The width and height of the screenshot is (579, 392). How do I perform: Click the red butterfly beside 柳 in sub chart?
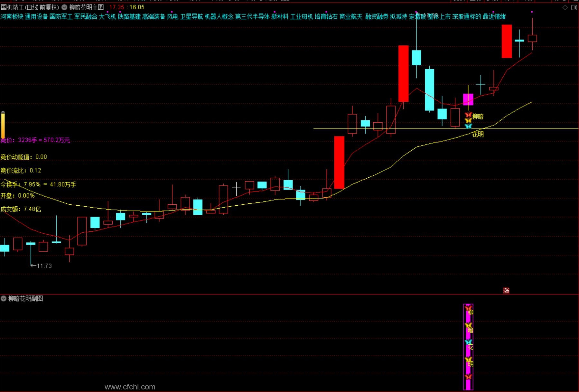468,308
